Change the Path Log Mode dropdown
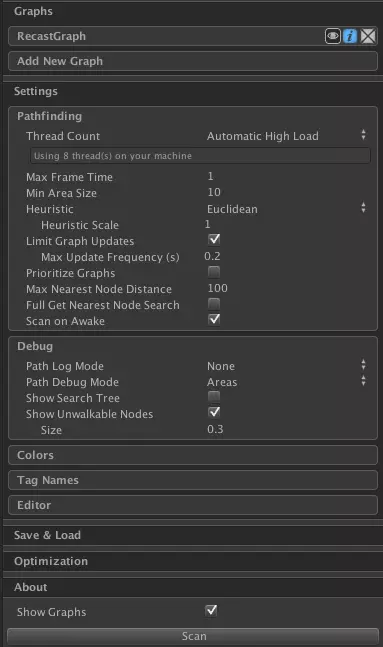The height and width of the screenshot is (647, 383). coord(286,366)
